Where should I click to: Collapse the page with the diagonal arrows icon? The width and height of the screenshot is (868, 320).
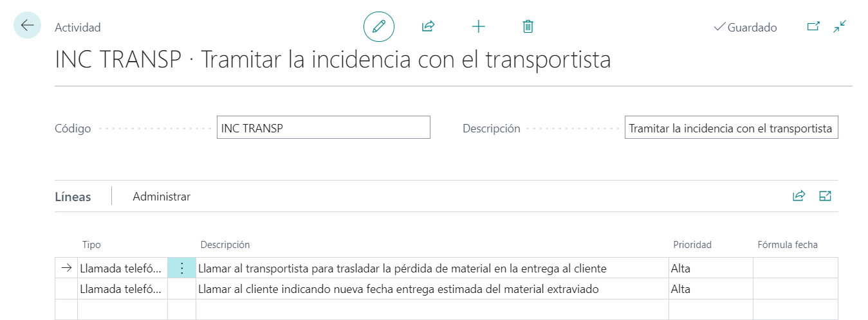point(839,26)
